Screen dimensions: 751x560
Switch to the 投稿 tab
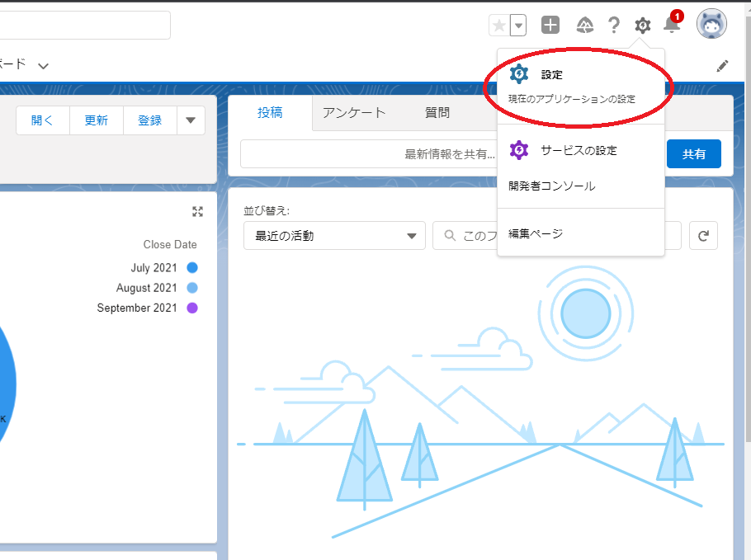270,112
